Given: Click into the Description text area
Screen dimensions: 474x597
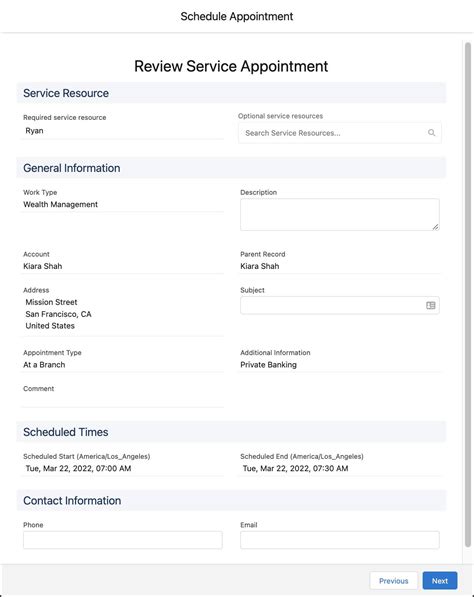Looking at the screenshot, I should (340, 214).
